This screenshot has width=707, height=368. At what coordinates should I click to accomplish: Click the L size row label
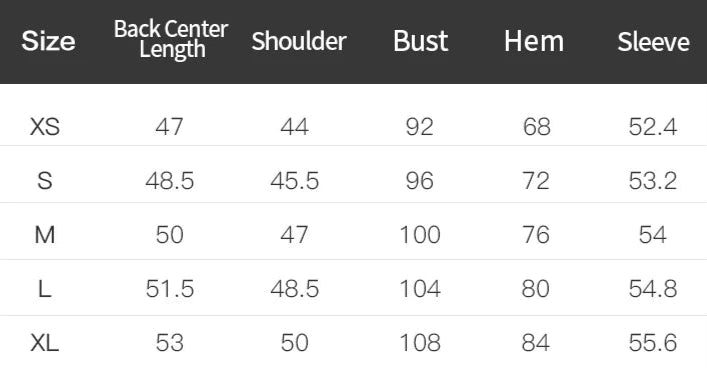(x=45, y=289)
